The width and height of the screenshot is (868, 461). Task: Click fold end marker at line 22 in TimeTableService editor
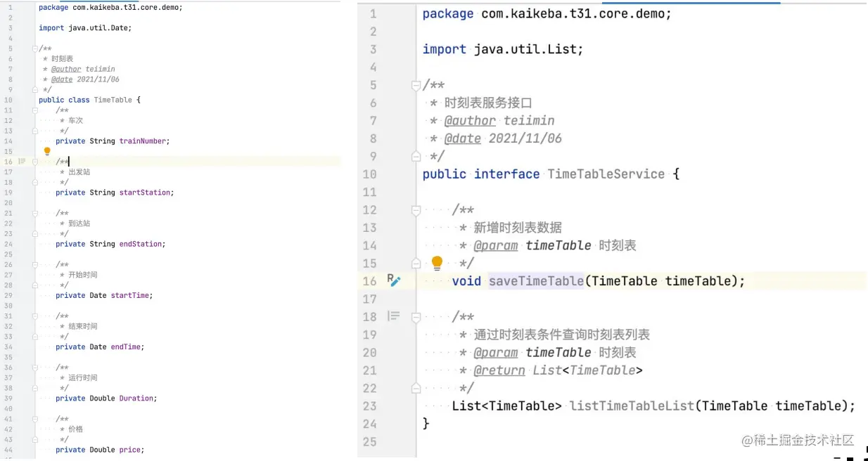pyautogui.click(x=416, y=388)
